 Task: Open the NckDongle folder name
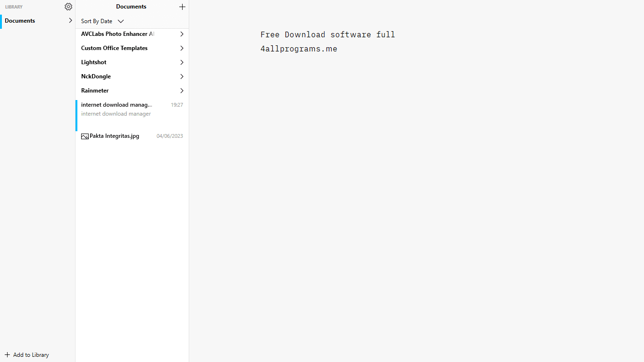(96, 76)
